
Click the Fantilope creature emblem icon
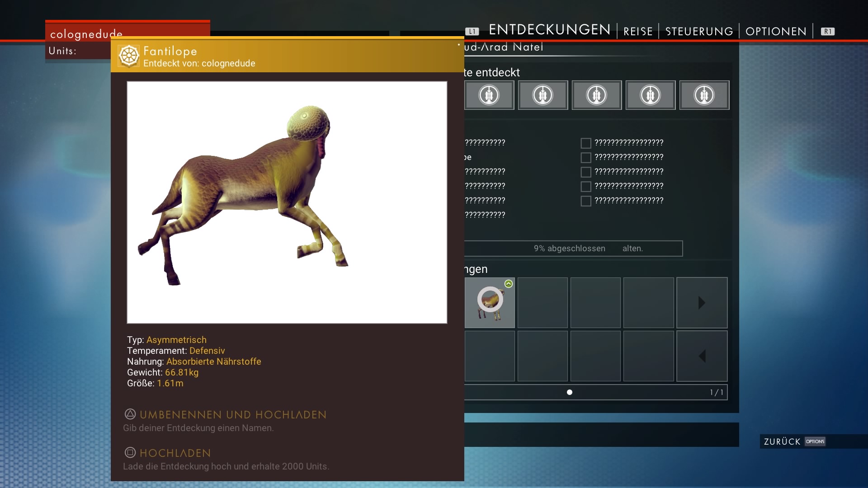tap(129, 56)
